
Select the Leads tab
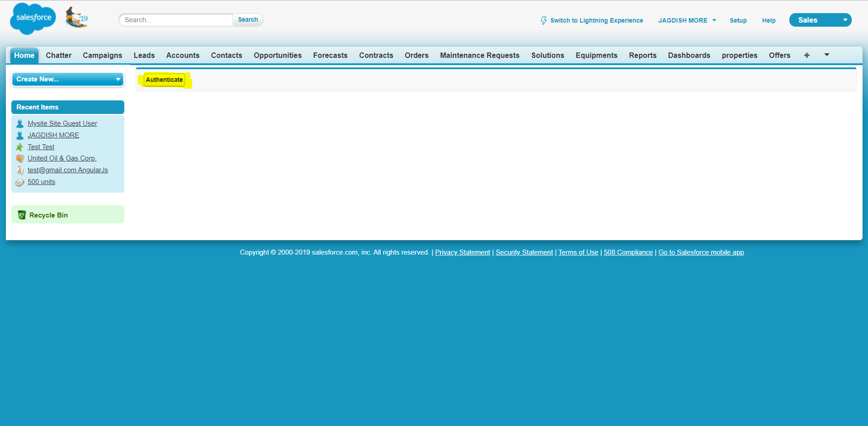coord(144,55)
